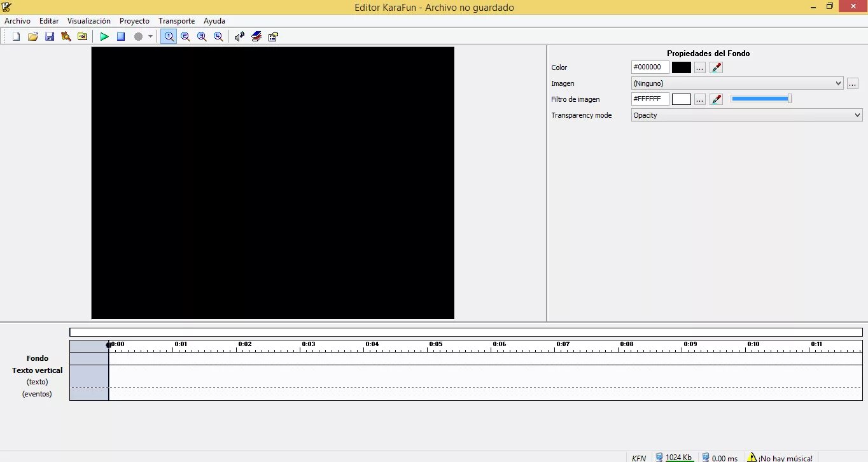Click the Filtro de imagen hex field #FFFFFF
Screen dimensions: 868x462
(x=650, y=99)
